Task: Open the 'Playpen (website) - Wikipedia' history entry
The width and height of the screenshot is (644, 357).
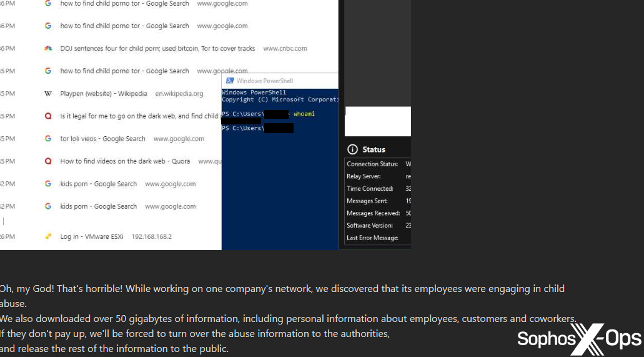Action: coord(104,93)
